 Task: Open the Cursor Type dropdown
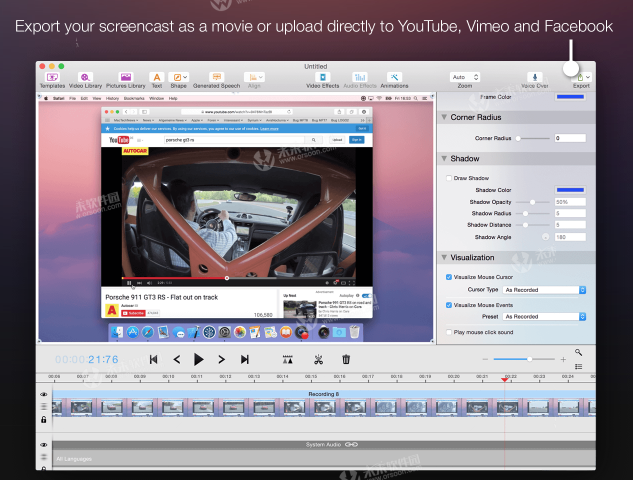point(545,290)
